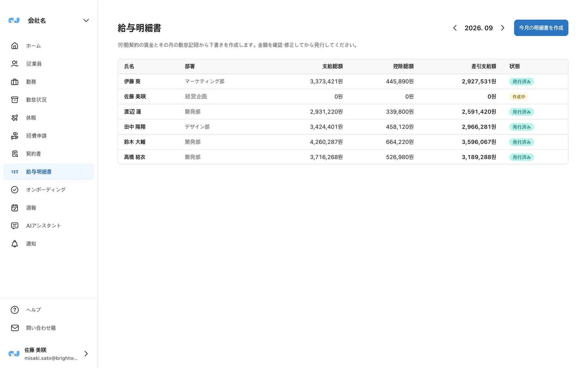Screen dimensions: 588x368
Task: Click the archive box icon for 勤怠状況
Action: point(15,100)
